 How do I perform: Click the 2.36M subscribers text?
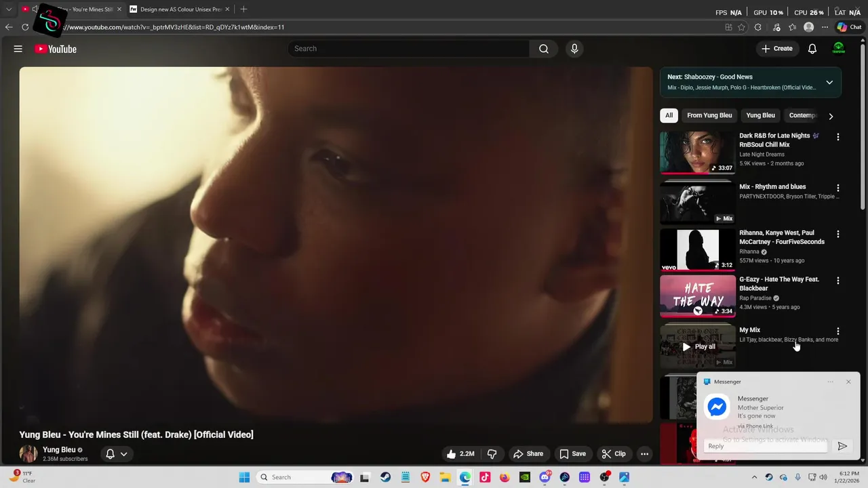(x=65, y=459)
